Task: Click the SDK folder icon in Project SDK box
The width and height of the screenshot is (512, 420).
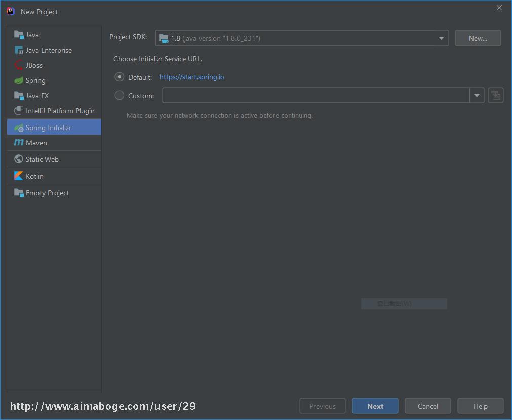Action: [164, 38]
